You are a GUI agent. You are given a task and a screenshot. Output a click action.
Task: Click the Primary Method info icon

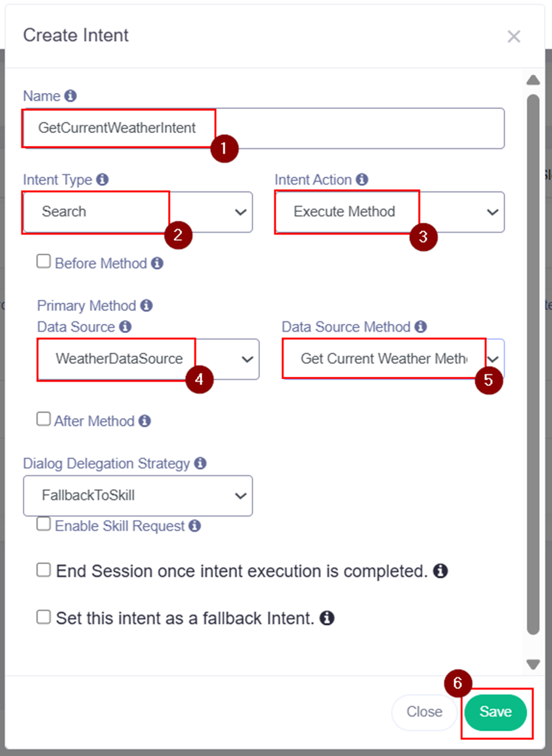146,305
